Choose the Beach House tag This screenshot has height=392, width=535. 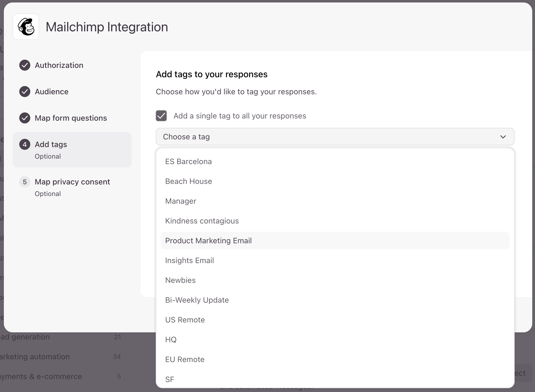pyautogui.click(x=335, y=181)
